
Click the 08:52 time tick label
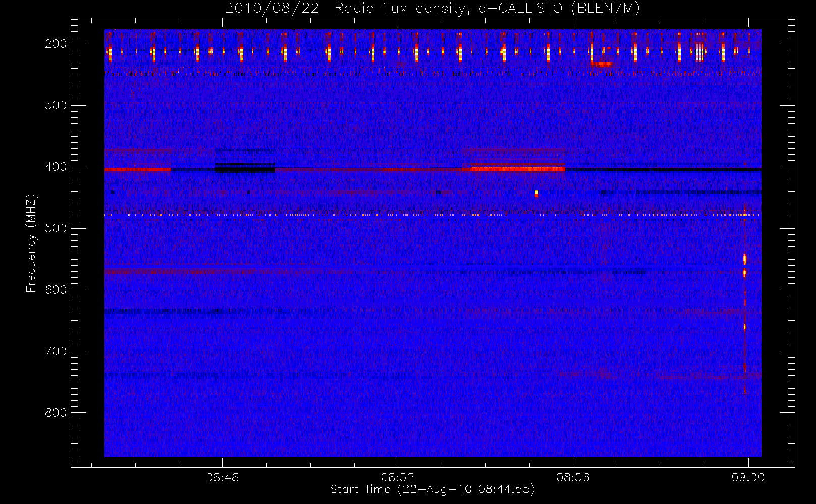click(397, 477)
